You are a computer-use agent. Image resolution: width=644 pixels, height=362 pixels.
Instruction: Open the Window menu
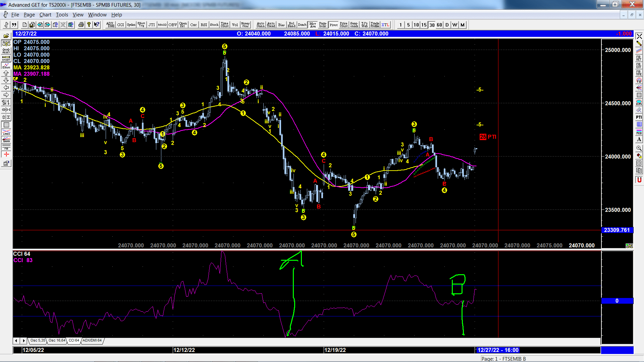(97, 15)
